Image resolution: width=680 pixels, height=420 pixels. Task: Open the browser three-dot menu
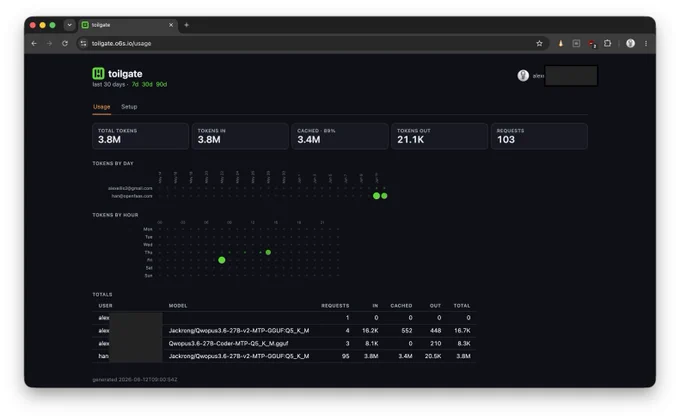[x=646, y=43]
